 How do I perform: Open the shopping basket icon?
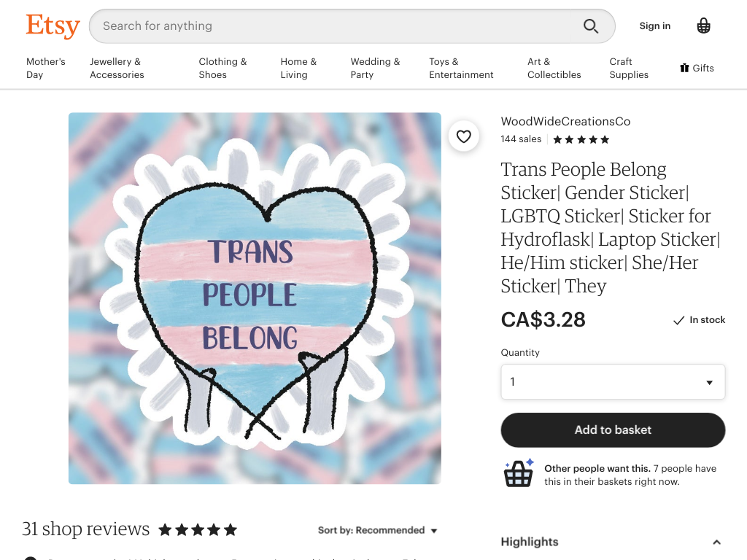pos(704,26)
